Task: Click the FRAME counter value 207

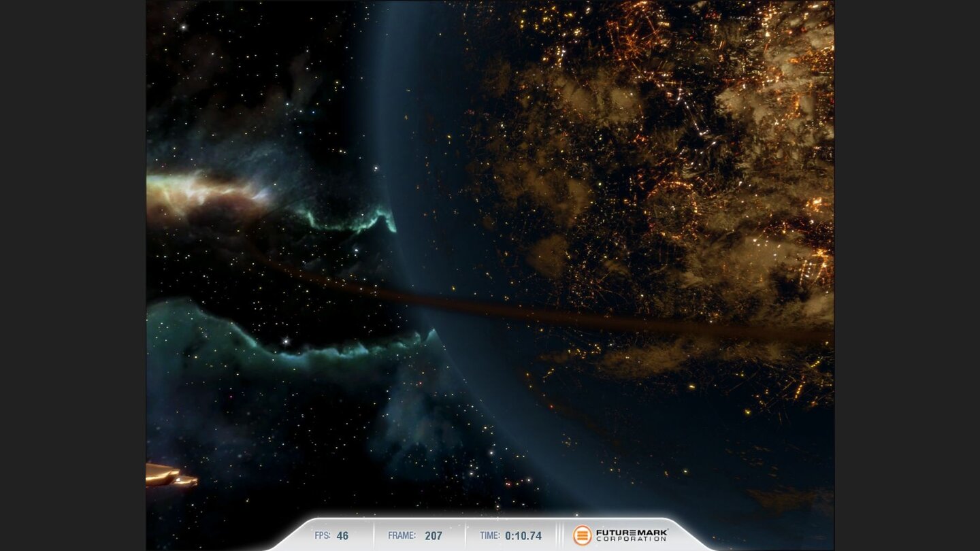Action: point(434,536)
